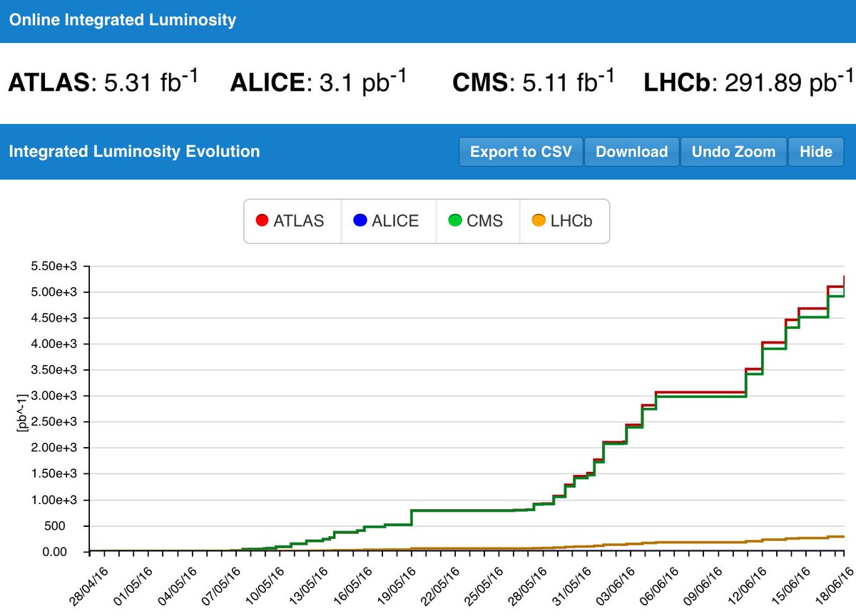The height and width of the screenshot is (616, 856).
Task: Click the ALICE 3.1 pb-1 value
Action: [318, 81]
